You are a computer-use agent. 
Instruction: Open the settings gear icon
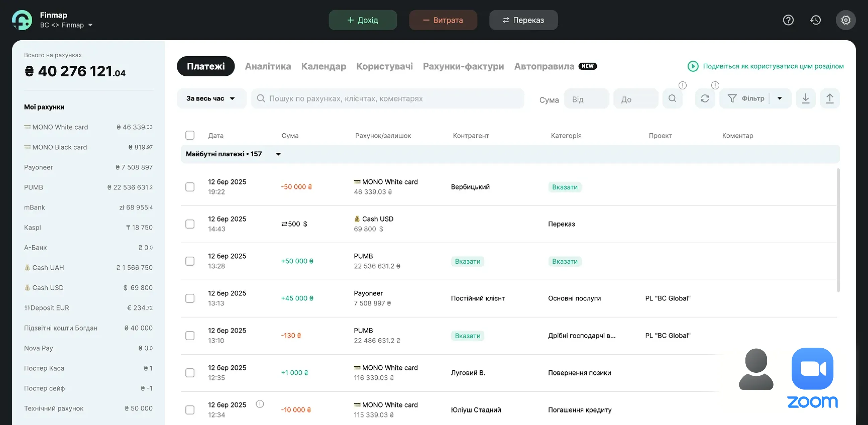tap(845, 20)
